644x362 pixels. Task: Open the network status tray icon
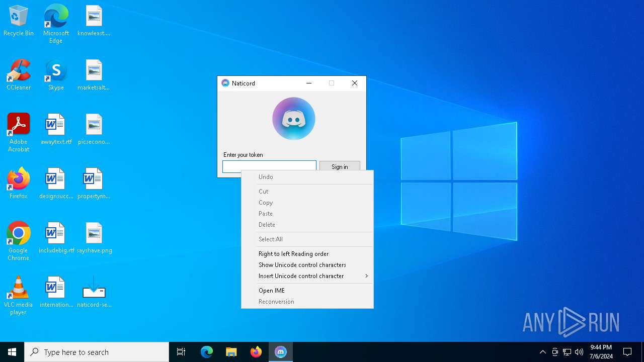coord(567,352)
